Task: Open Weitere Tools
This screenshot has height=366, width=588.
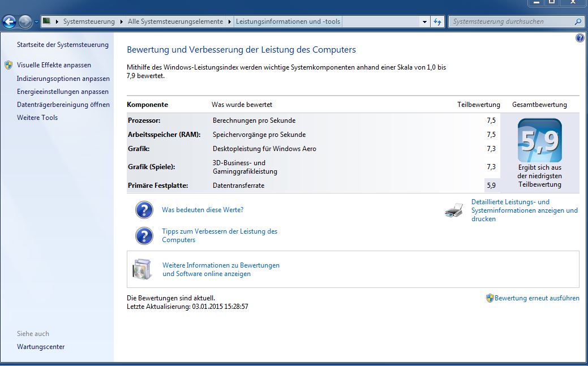Action: 37,118
